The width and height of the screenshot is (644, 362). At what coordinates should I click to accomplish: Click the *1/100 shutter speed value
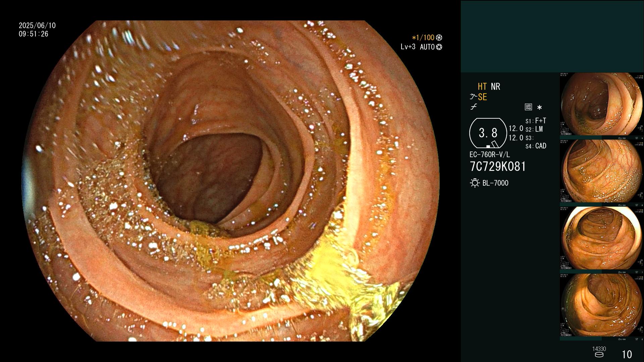423,38
